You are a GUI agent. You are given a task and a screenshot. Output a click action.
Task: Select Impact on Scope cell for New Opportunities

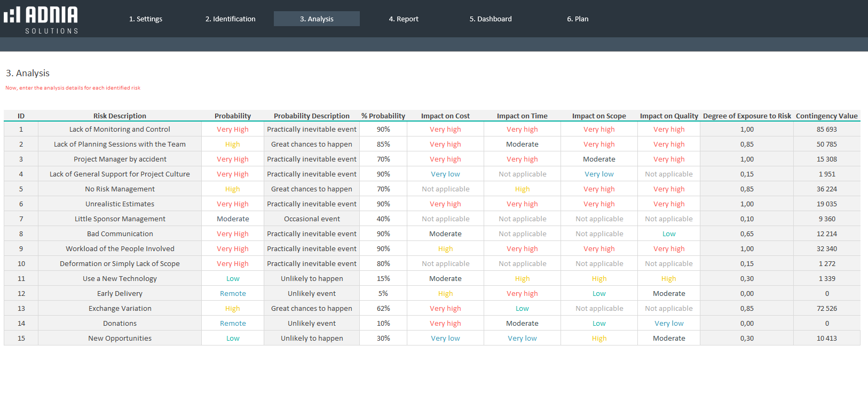coord(599,338)
